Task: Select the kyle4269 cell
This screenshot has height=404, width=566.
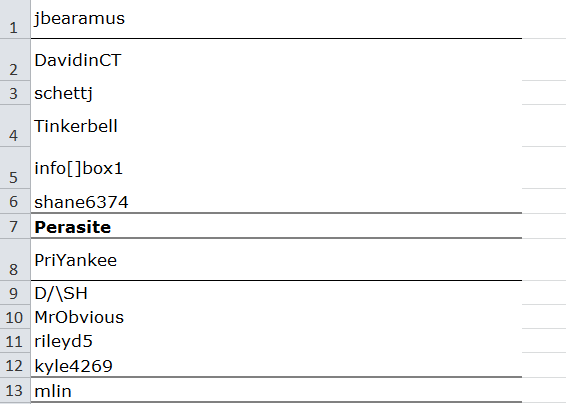Action: click(x=276, y=365)
